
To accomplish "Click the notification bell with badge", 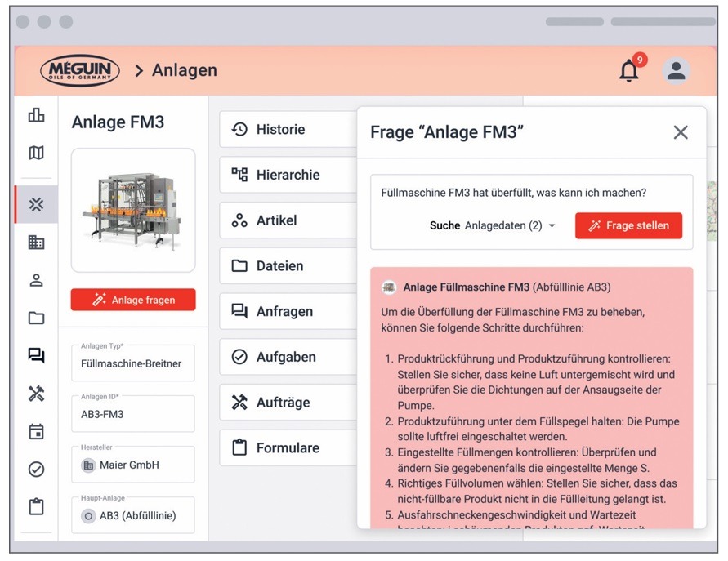I will (629, 71).
